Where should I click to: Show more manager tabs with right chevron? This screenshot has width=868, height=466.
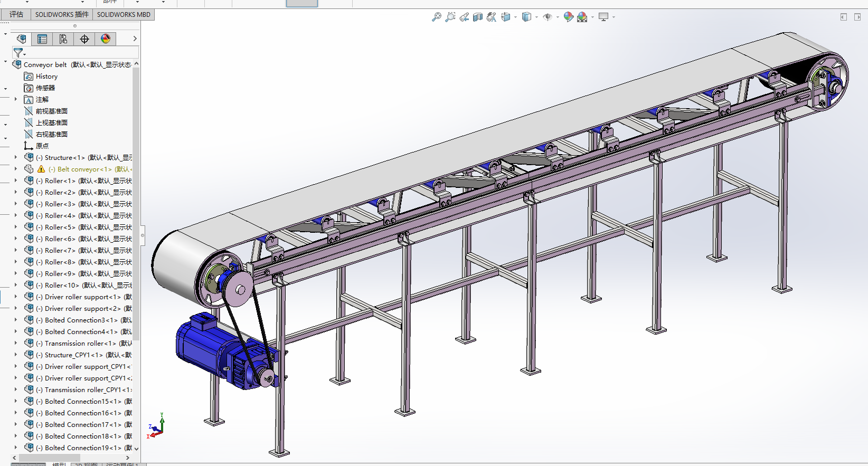point(135,39)
